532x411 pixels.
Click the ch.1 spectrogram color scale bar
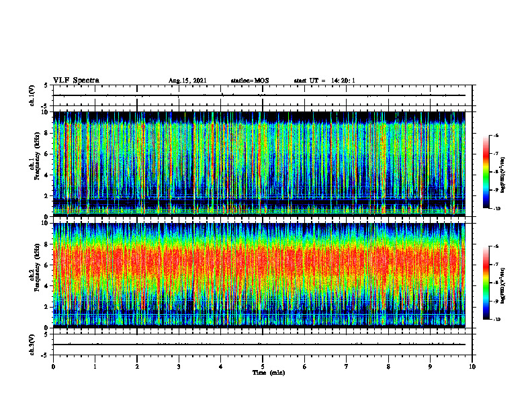coord(486,172)
